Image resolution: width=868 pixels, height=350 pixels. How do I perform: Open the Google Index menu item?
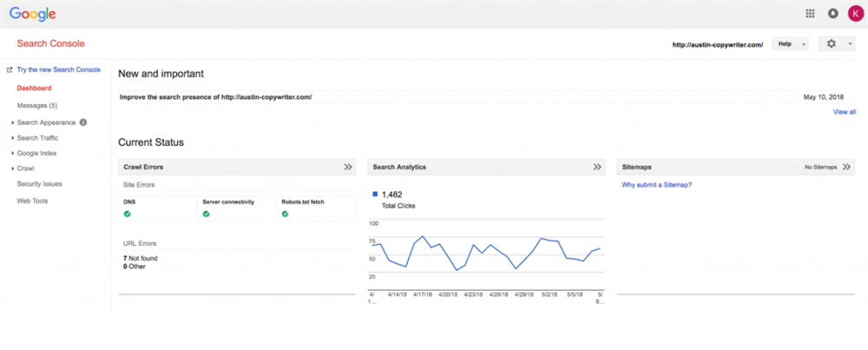tap(36, 154)
